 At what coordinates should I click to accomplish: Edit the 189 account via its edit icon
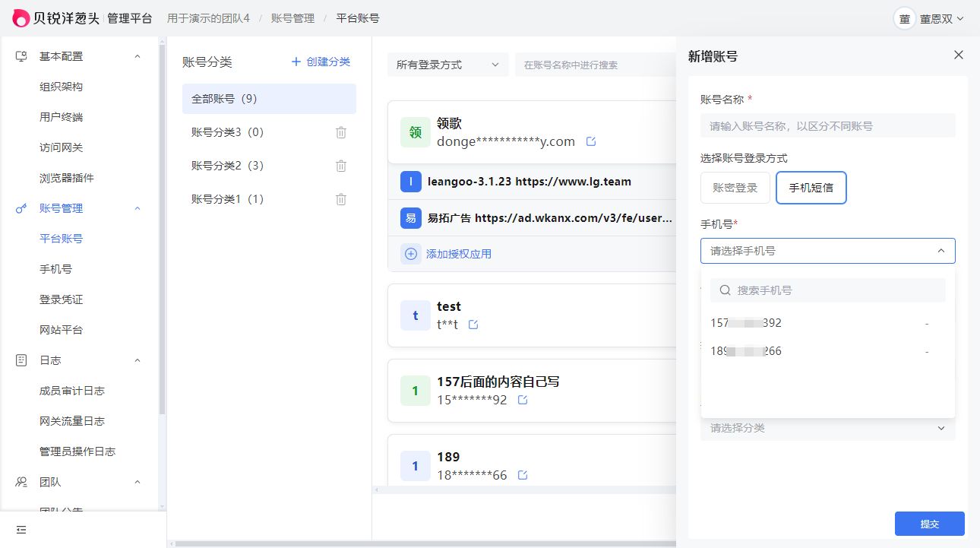coord(523,475)
